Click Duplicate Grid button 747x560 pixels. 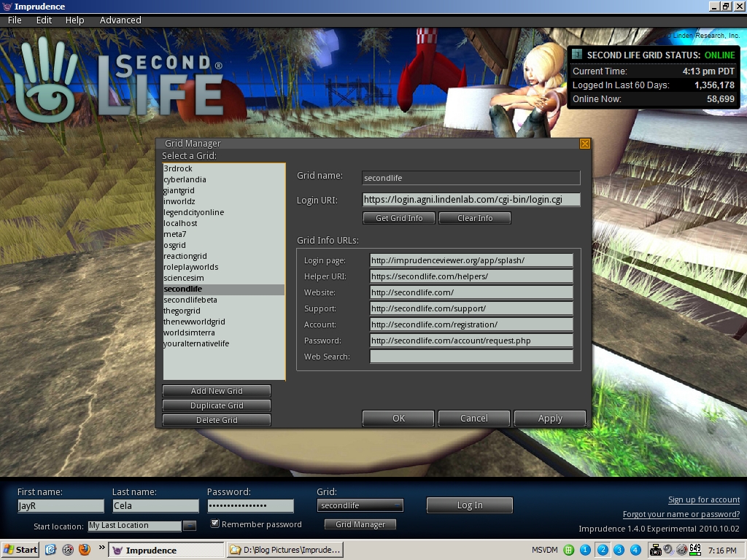point(217,405)
